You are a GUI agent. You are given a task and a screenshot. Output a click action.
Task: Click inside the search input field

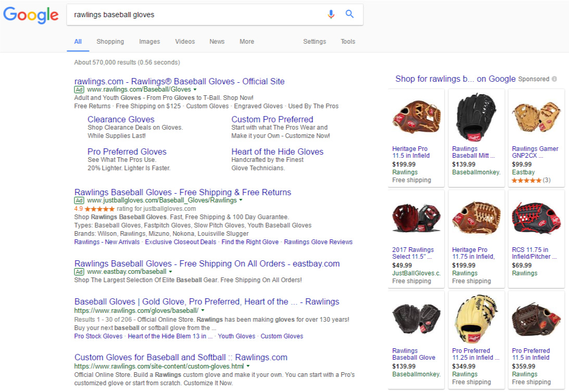182,15
